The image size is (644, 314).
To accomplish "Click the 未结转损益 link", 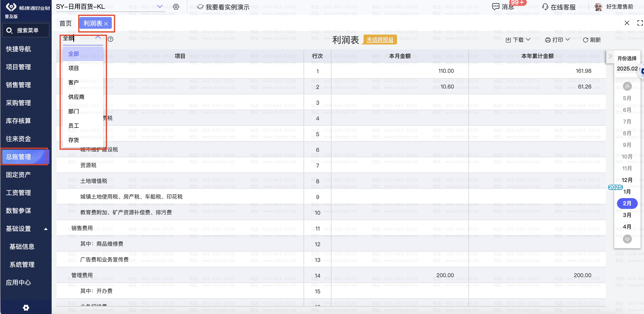I will point(380,40).
